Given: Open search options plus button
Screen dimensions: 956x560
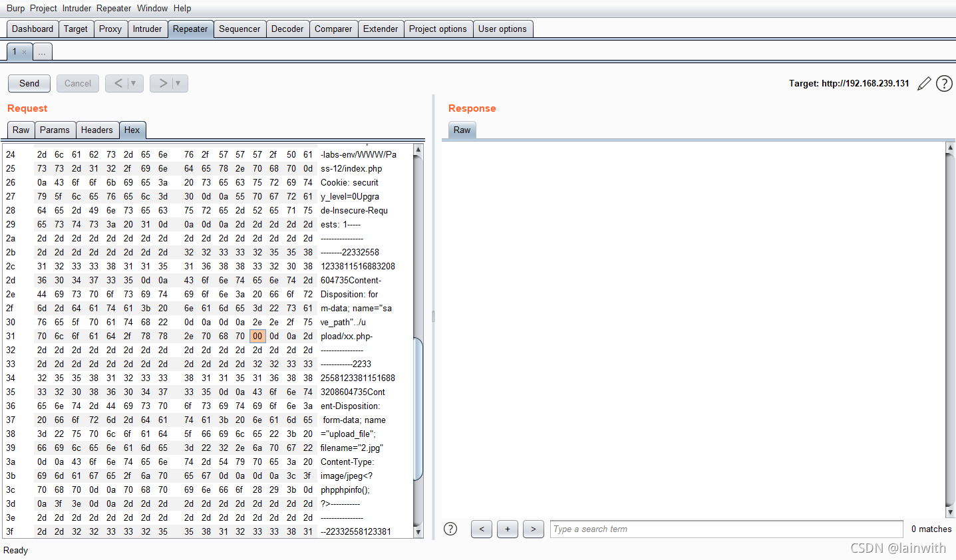Looking at the screenshot, I should (508, 529).
